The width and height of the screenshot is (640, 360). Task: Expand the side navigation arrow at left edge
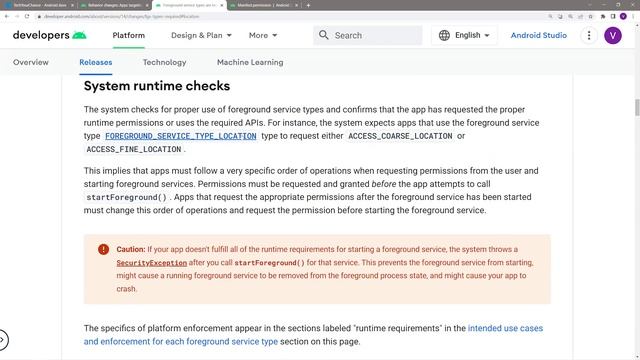click(x=2, y=340)
